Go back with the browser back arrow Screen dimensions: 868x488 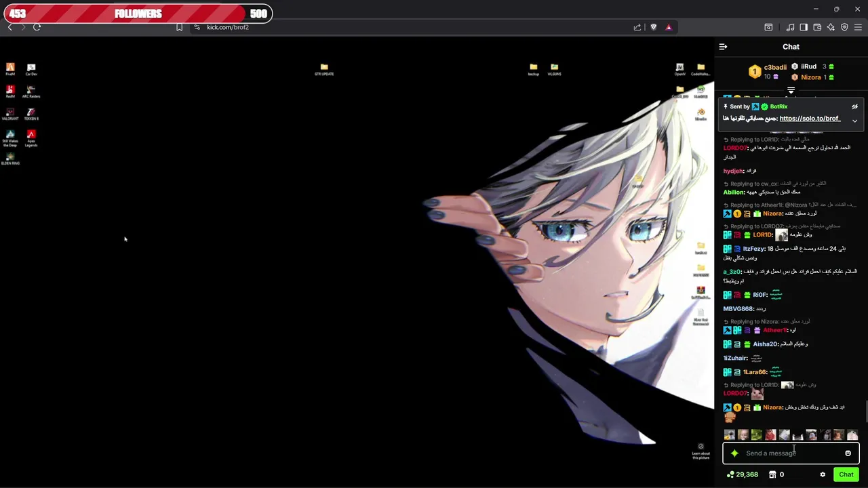click(9, 27)
